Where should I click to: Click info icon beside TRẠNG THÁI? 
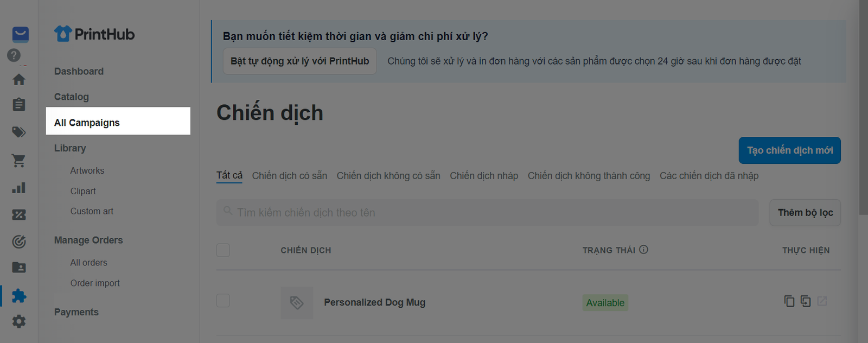pos(643,250)
